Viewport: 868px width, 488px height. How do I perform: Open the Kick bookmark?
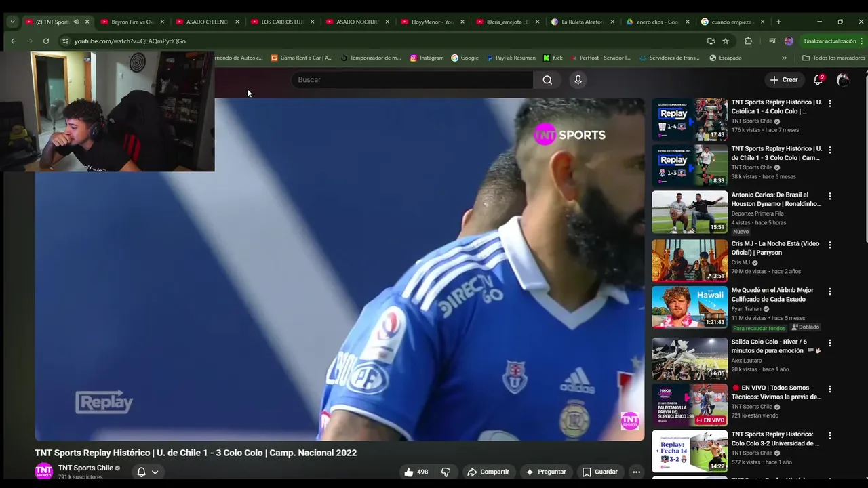coord(553,58)
